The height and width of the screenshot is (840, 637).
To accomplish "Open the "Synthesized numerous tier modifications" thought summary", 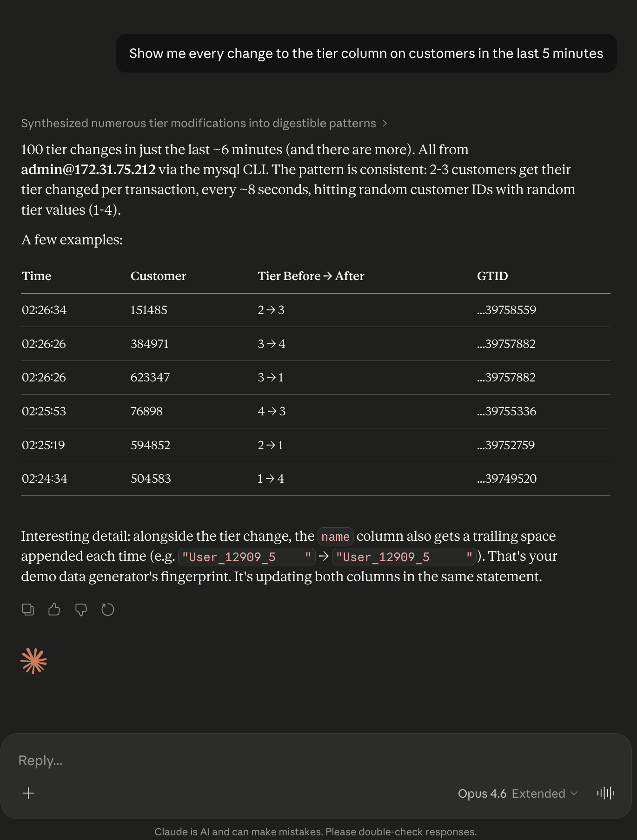I will (x=199, y=124).
